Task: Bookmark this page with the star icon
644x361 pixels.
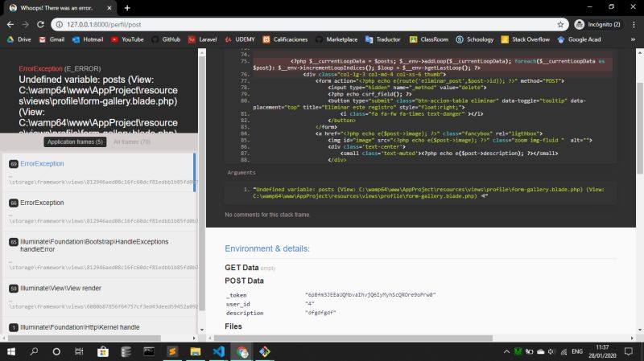Action: coord(560,25)
